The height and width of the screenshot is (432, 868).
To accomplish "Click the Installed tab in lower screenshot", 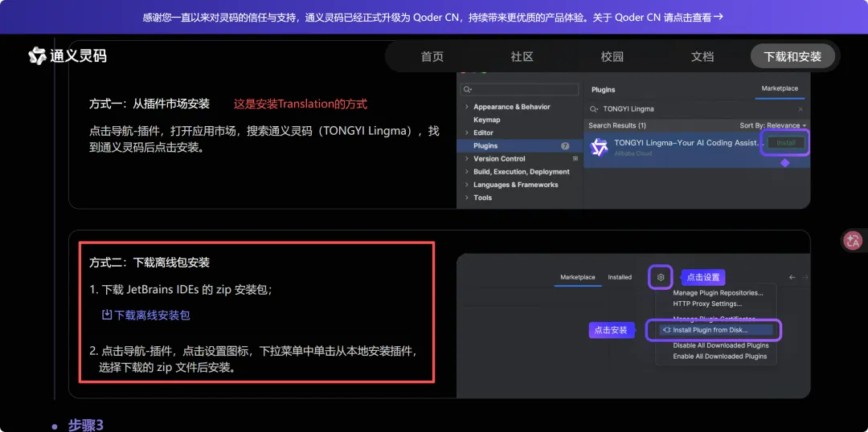I will coord(620,277).
